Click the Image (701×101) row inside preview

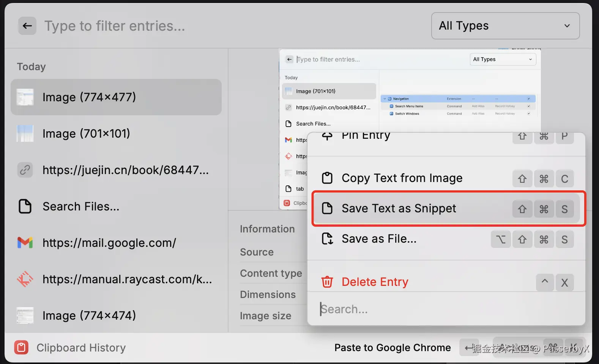(329, 91)
